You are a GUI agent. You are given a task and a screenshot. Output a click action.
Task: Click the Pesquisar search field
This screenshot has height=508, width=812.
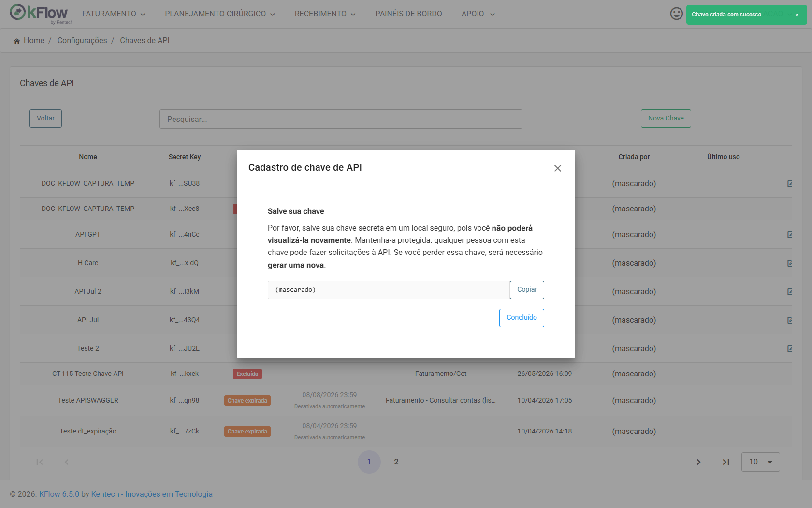coord(341,119)
